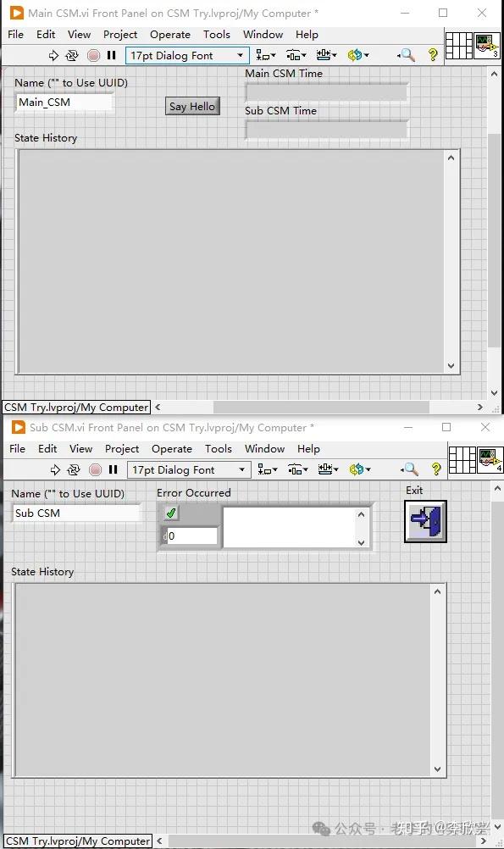Pause the Main CSM VI
The image size is (504, 849).
coord(112,55)
